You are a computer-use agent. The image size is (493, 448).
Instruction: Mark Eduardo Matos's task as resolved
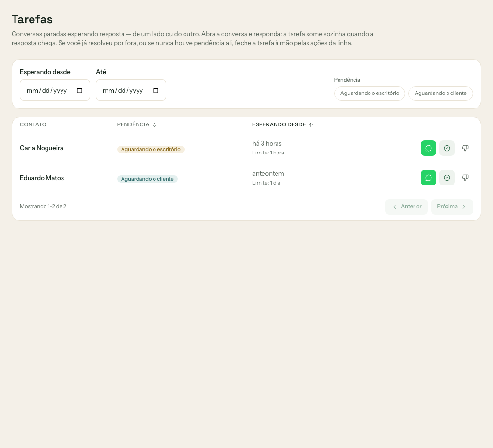[447, 178]
